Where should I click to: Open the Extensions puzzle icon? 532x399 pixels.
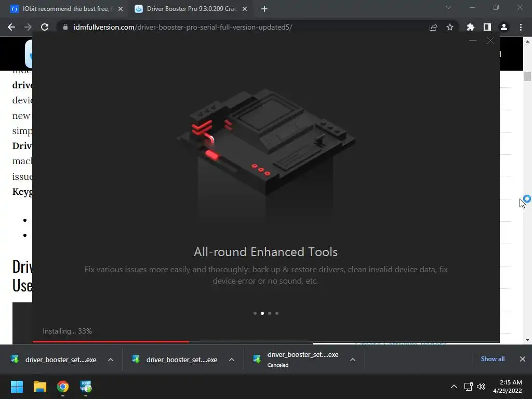pos(470,27)
